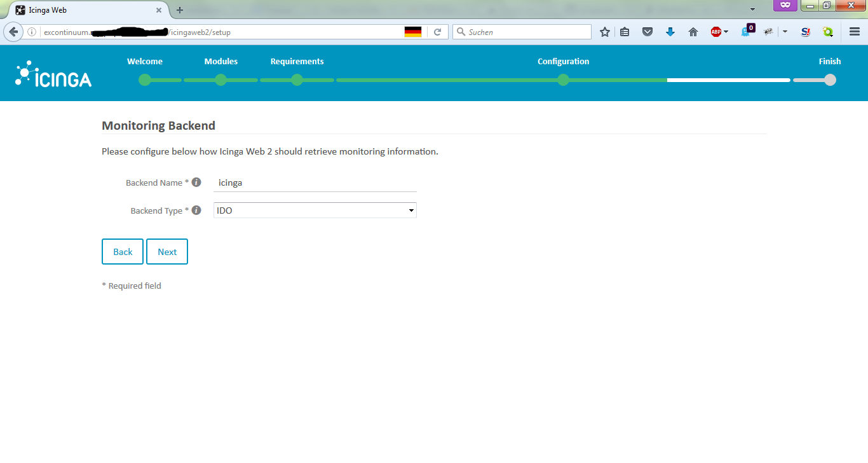
Task: Show bookmarks list icon
Action: [625, 32]
